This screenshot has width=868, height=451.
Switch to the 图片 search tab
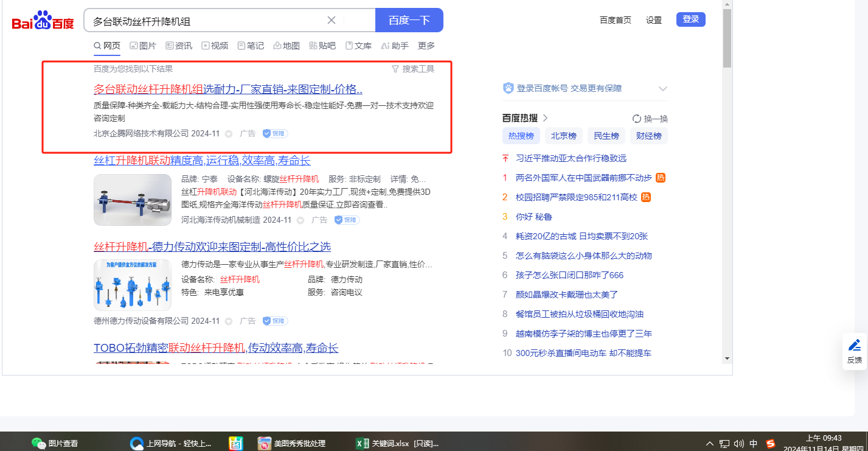(x=143, y=46)
